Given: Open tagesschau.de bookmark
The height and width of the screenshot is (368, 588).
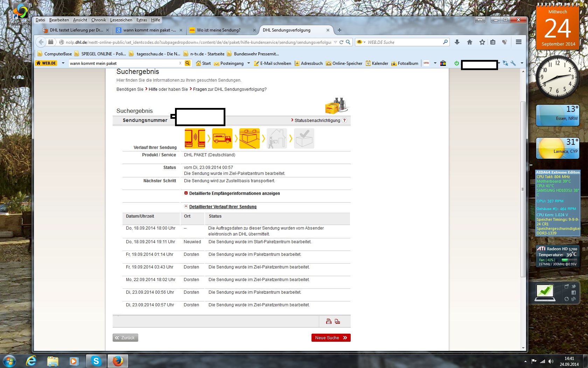Looking at the screenshot, I should (x=155, y=54).
